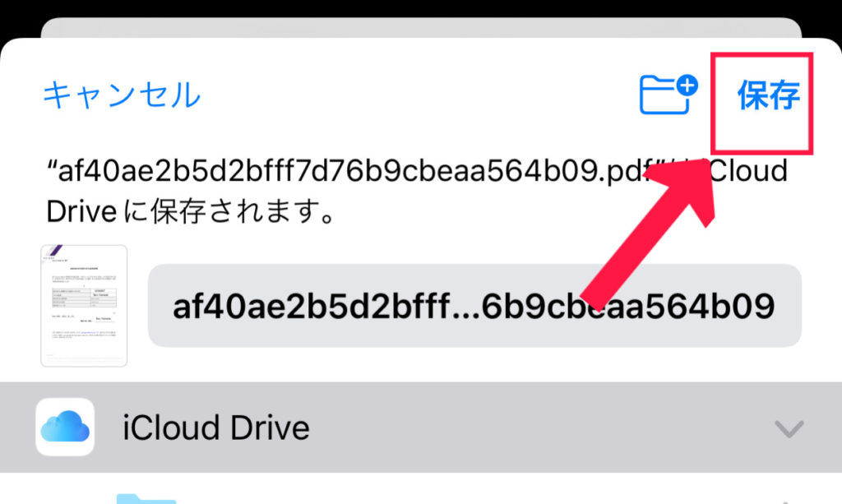This screenshot has width=842, height=504.
Task: Click the red highlight box around 保存
Action: tap(761, 104)
